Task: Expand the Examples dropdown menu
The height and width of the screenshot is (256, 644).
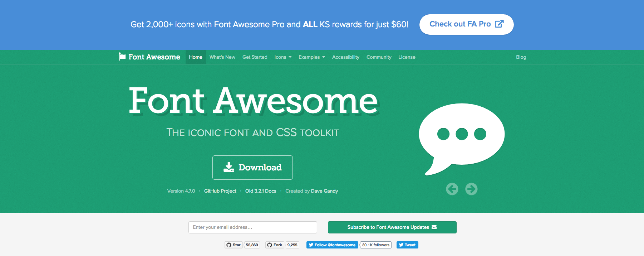Action: pyautogui.click(x=312, y=57)
